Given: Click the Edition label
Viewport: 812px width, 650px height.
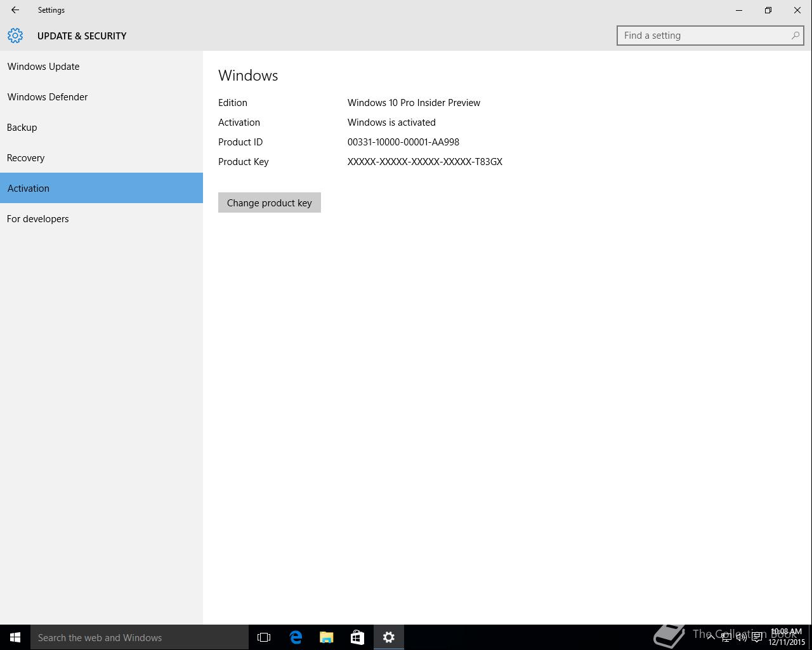Looking at the screenshot, I should point(233,103).
